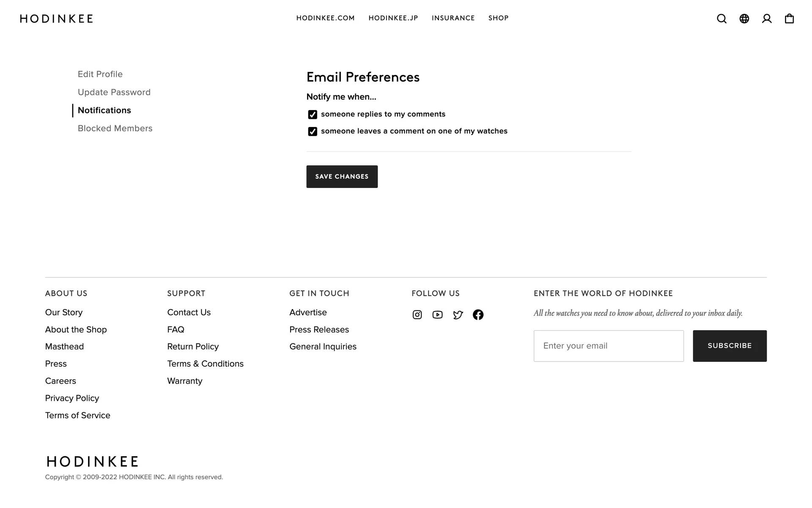Image resolution: width=812 pixels, height=508 pixels.
Task: Uncheck 'someone replies to my comments'
Action: click(313, 115)
